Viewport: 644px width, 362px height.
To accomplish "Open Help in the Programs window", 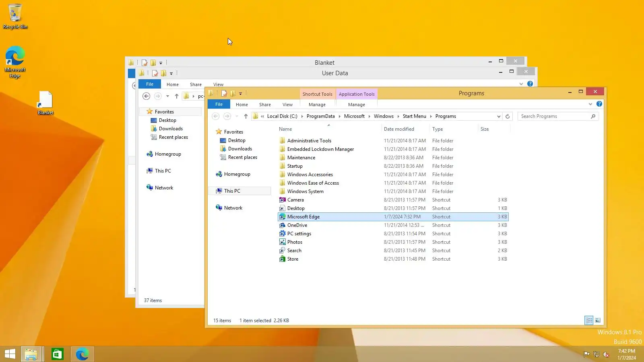I will (x=599, y=104).
